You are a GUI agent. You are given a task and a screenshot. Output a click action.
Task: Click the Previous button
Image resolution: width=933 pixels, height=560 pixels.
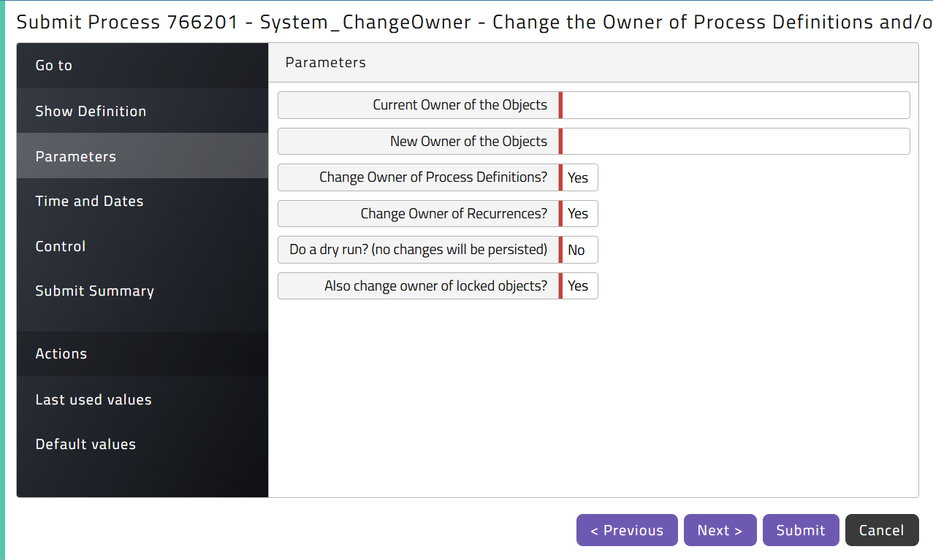(x=627, y=531)
